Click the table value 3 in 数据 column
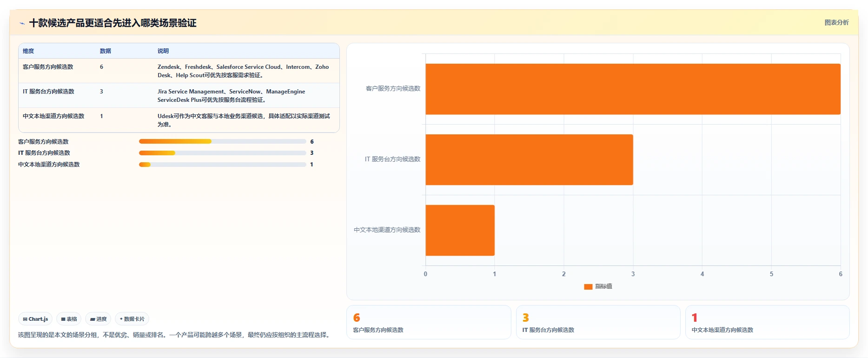 [101, 92]
